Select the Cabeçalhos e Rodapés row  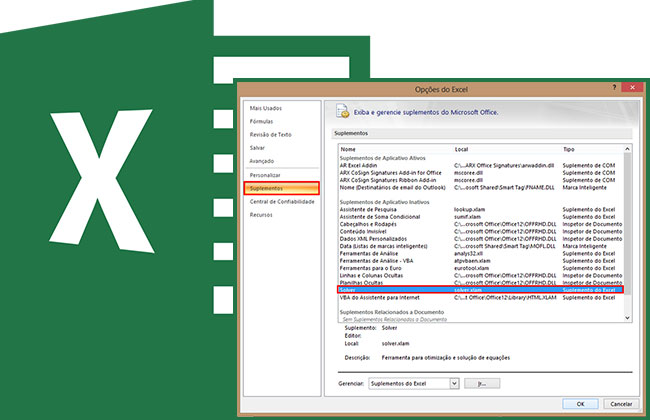[x=481, y=224]
